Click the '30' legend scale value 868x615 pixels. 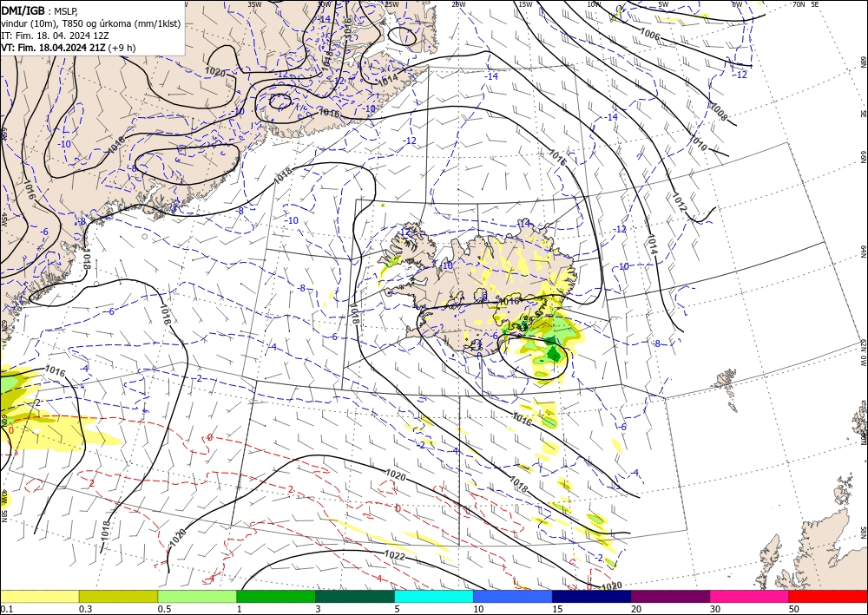pyautogui.click(x=715, y=609)
